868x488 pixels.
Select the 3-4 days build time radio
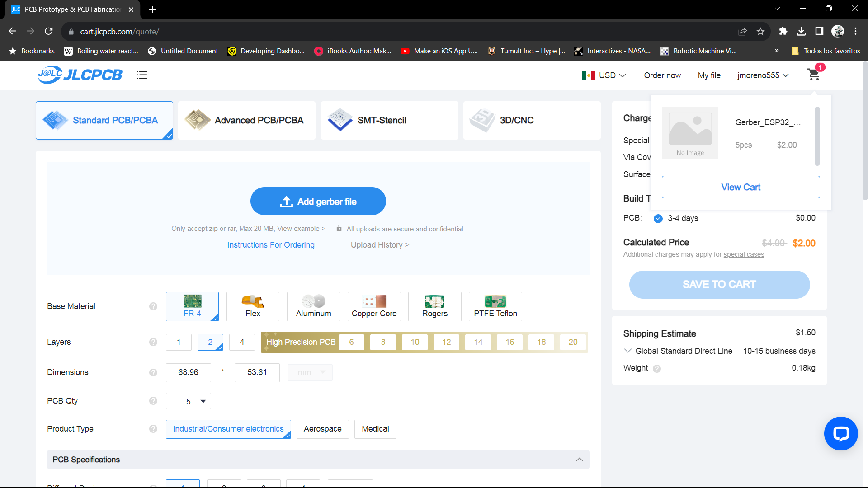[658, 218]
